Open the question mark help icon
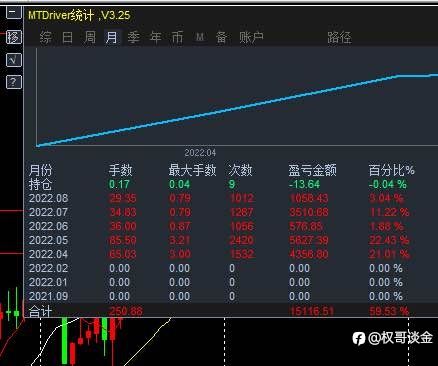Viewport: 438px width, 366px height. [x=14, y=82]
